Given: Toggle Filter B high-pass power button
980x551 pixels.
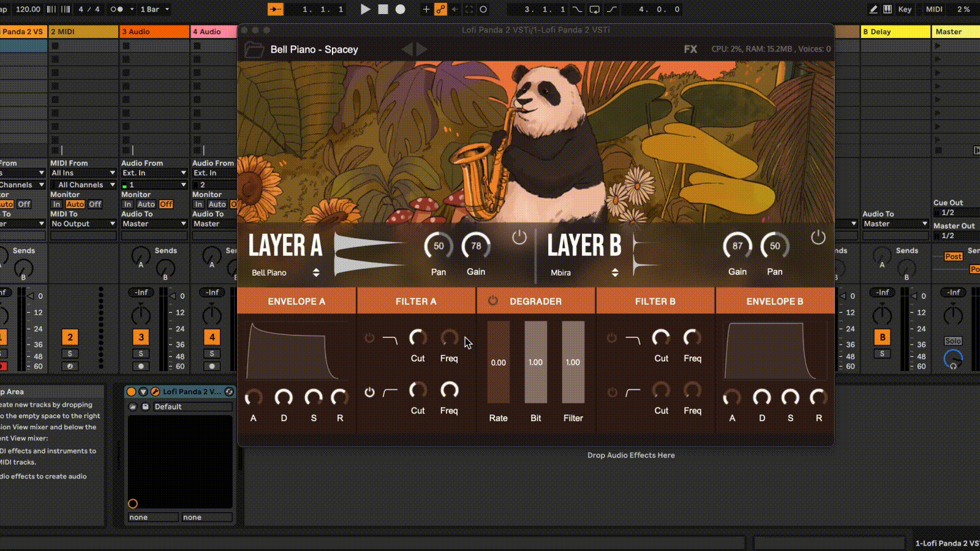Looking at the screenshot, I should [x=611, y=392].
